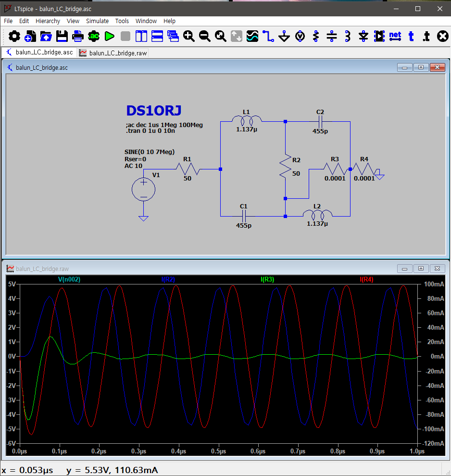Open the Window menu
The width and height of the screenshot is (451, 476).
(146, 21)
